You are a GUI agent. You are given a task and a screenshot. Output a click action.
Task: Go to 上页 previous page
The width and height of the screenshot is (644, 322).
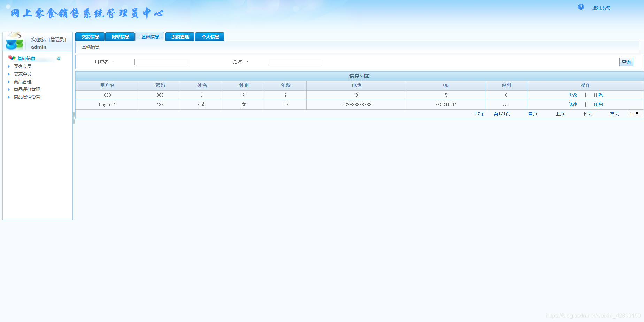click(560, 114)
